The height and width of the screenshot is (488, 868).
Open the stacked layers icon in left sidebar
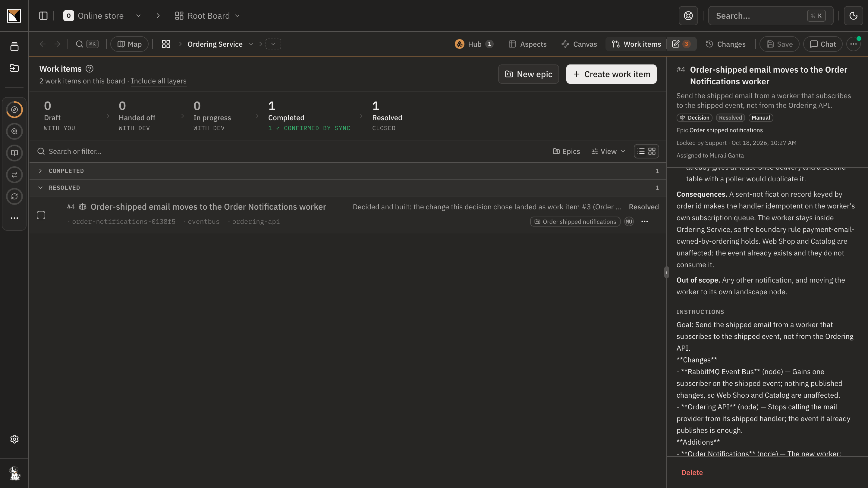pyautogui.click(x=14, y=46)
